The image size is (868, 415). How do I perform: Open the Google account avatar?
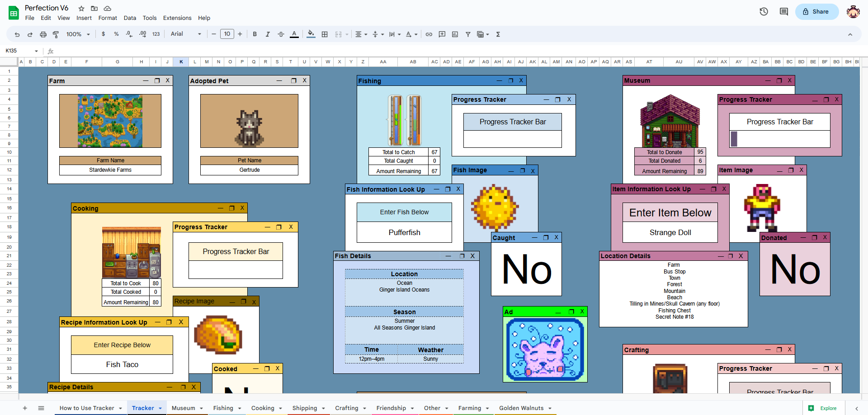point(853,12)
